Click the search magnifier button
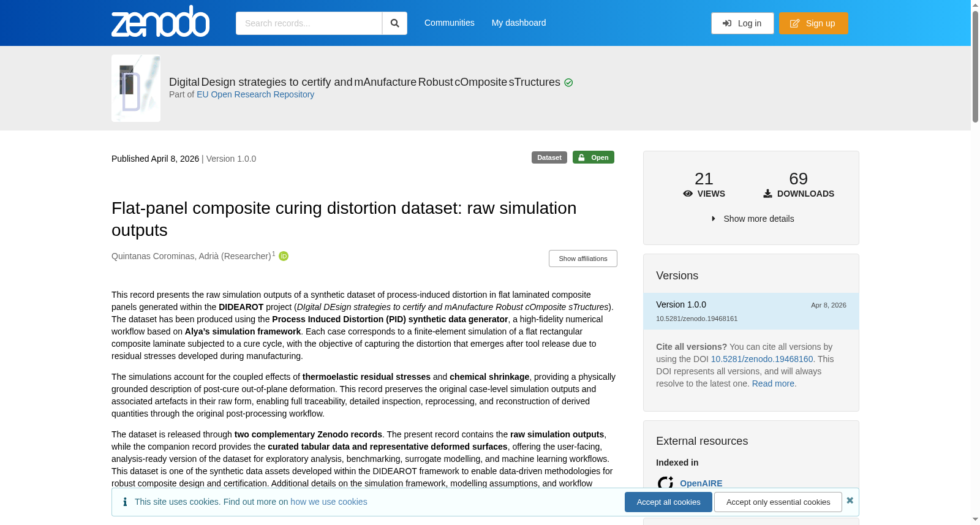The image size is (980, 525). pyautogui.click(x=394, y=23)
